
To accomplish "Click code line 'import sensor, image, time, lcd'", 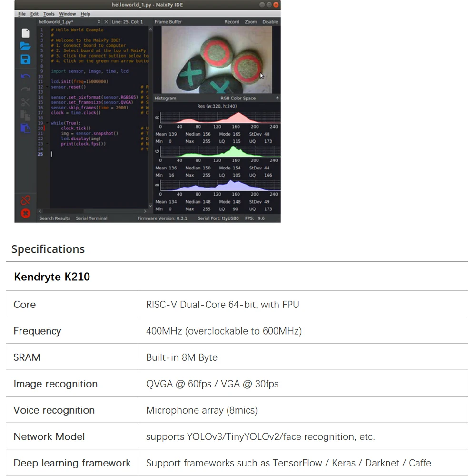I will coord(89,71).
